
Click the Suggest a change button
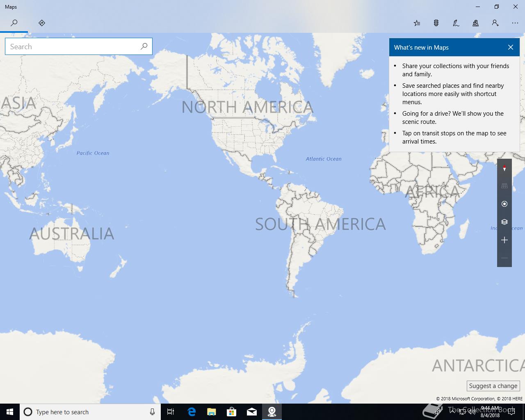(x=493, y=386)
